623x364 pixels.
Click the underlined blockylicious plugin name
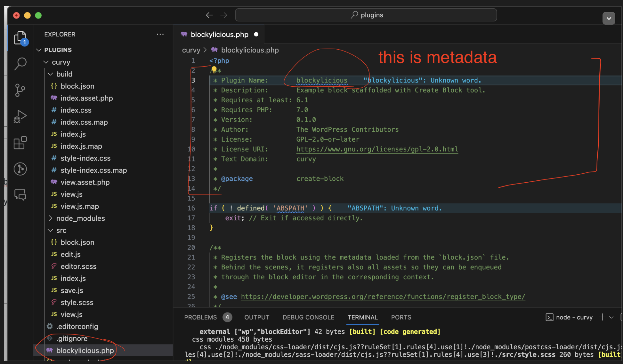tap(322, 80)
